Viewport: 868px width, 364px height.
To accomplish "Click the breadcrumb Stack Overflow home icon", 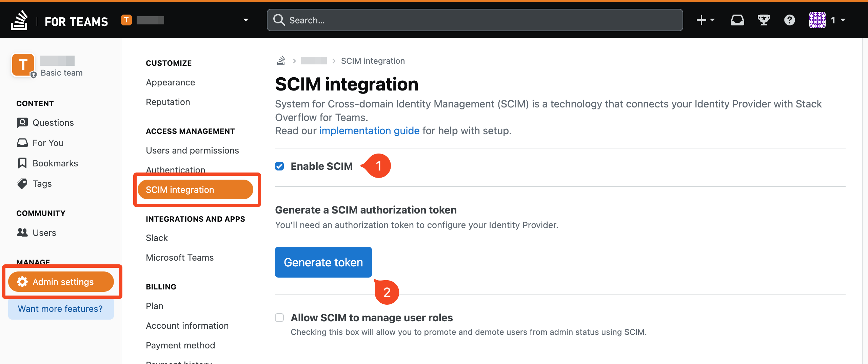I will tap(281, 61).
